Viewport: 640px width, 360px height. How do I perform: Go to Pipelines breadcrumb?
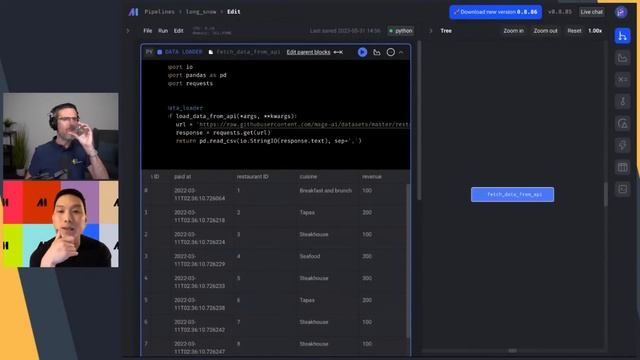159,12
